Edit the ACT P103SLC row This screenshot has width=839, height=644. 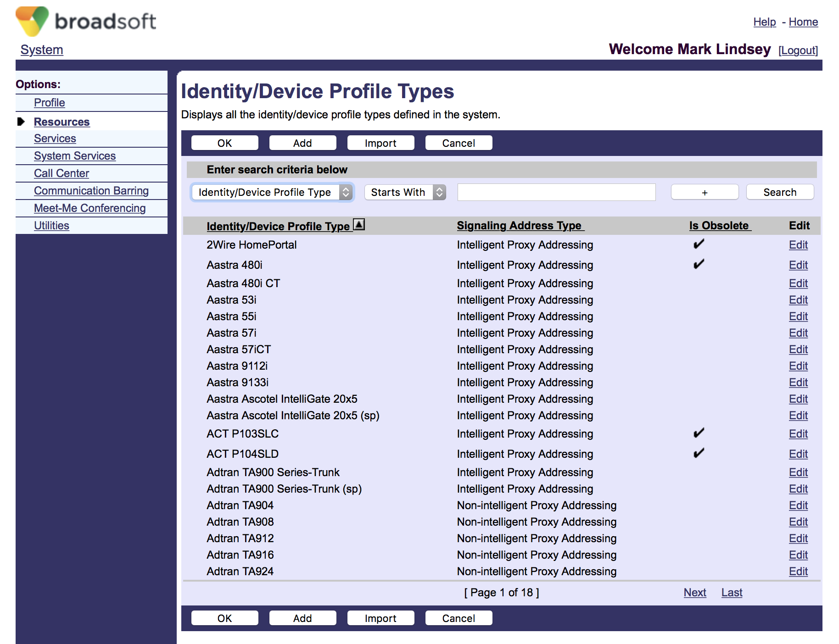798,434
